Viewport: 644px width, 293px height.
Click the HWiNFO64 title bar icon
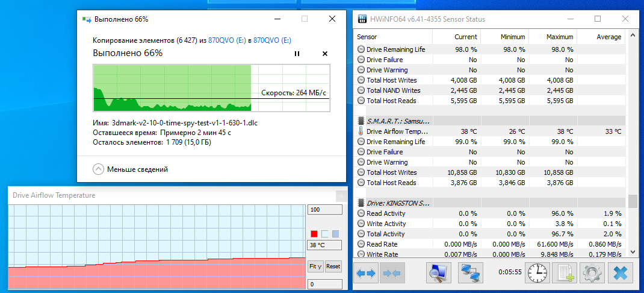362,19
